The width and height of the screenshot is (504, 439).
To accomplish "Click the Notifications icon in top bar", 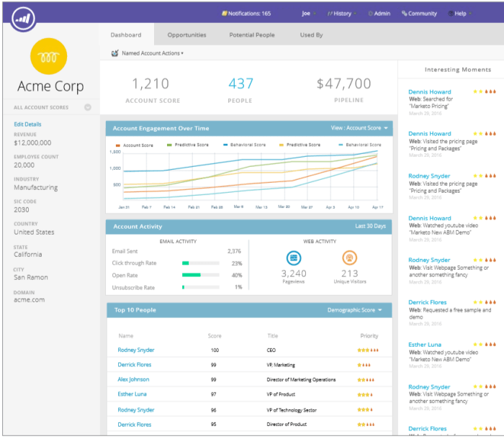I will 224,13.
